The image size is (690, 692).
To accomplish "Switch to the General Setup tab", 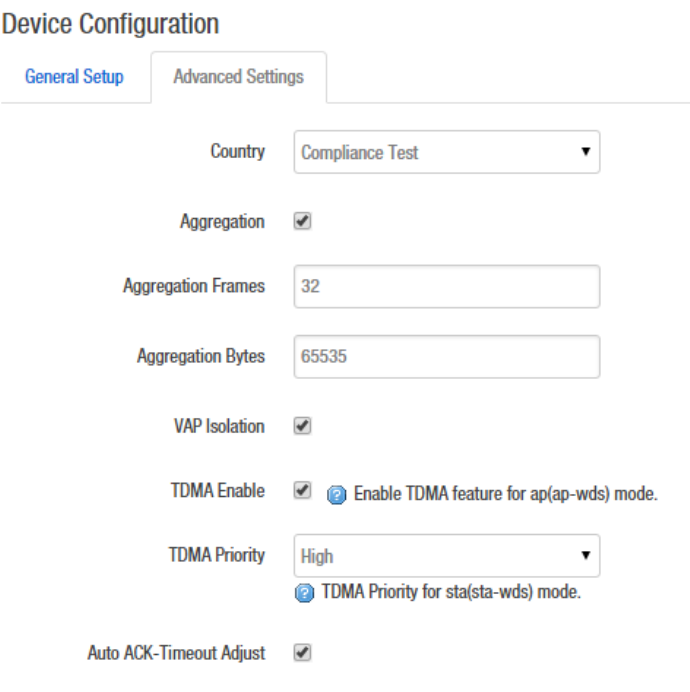I will tap(74, 77).
